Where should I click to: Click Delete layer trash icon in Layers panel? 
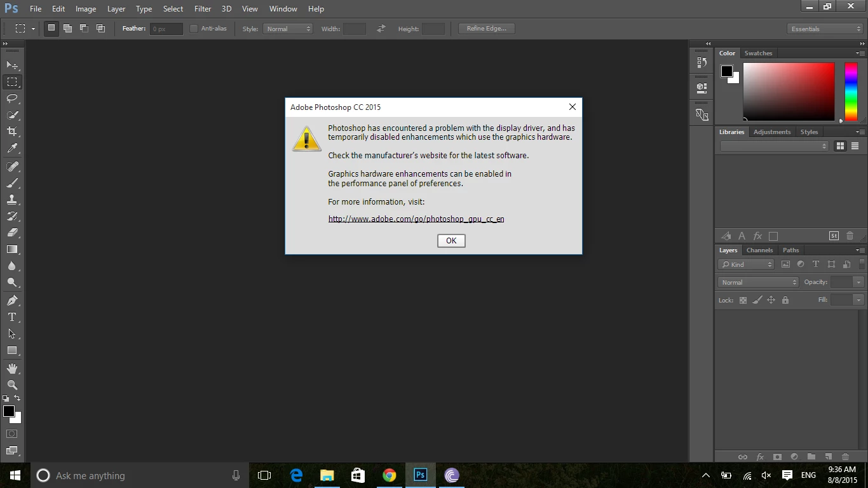click(845, 457)
